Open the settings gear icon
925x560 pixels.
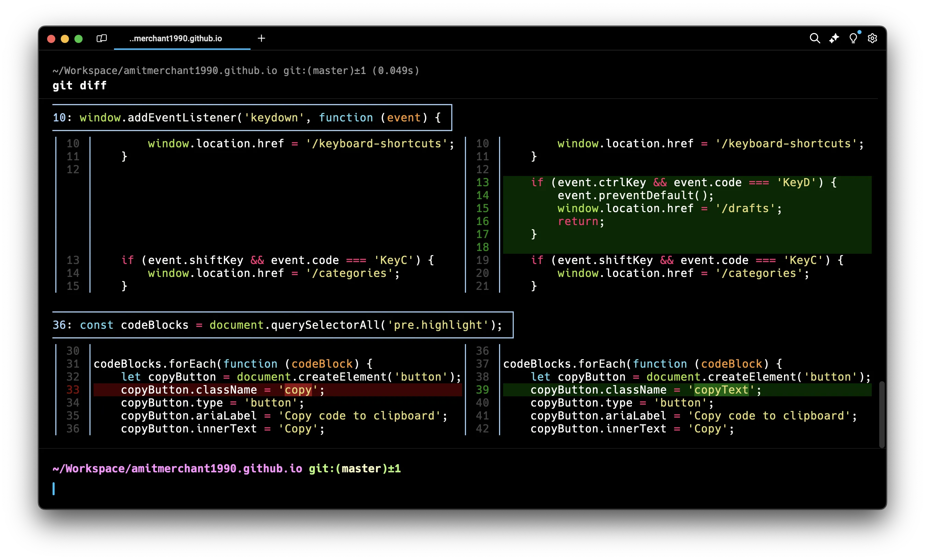click(872, 38)
